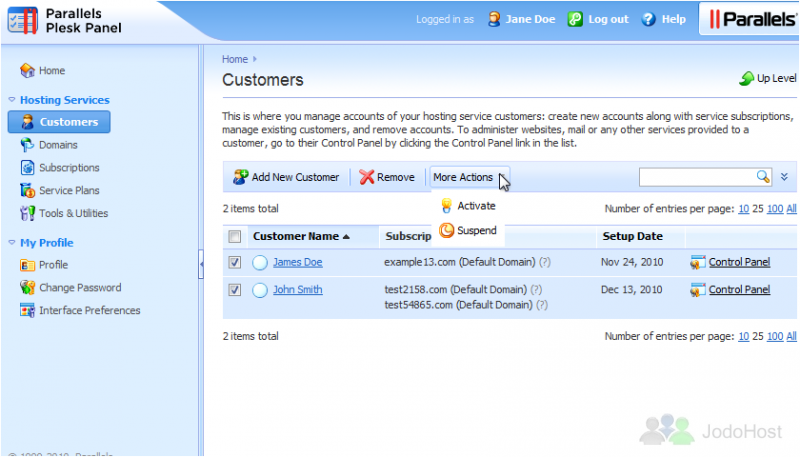Screen dimensions: 800x457
Task: Open Change Password in the sidebar
Action: [x=80, y=287]
